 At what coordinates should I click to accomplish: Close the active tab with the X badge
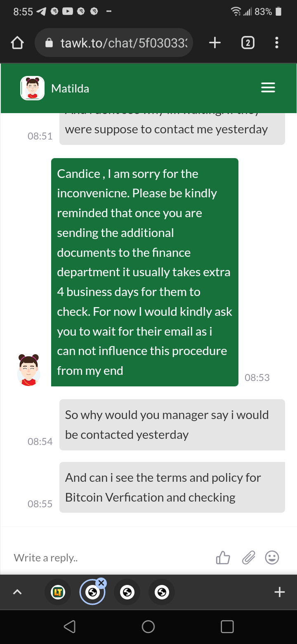click(x=101, y=582)
